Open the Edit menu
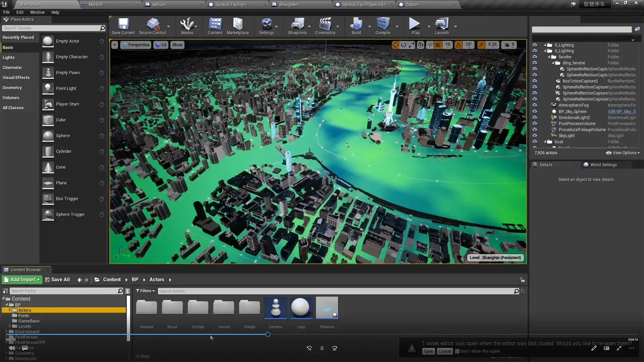The width and height of the screenshot is (644, 362). pos(20,12)
